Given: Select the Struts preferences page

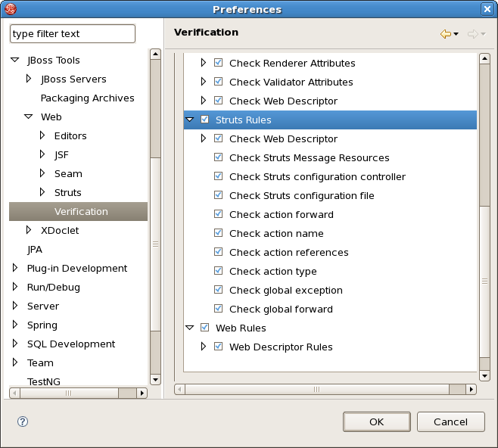Looking at the screenshot, I should pyautogui.click(x=67, y=192).
